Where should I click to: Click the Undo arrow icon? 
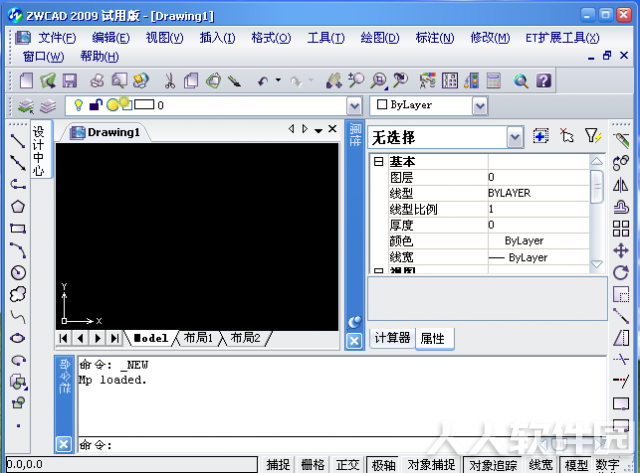pos(263,81)
